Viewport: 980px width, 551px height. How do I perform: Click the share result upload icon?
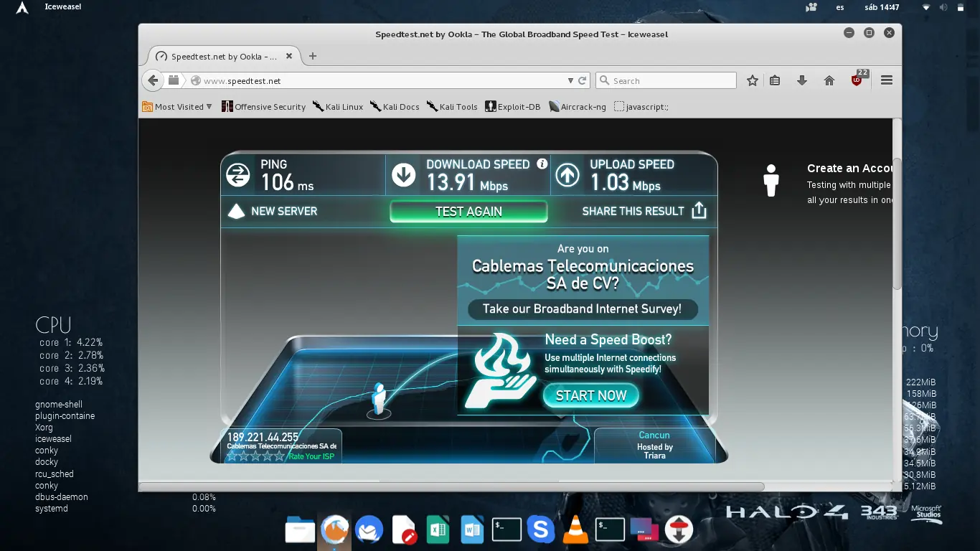coord(699,210)
